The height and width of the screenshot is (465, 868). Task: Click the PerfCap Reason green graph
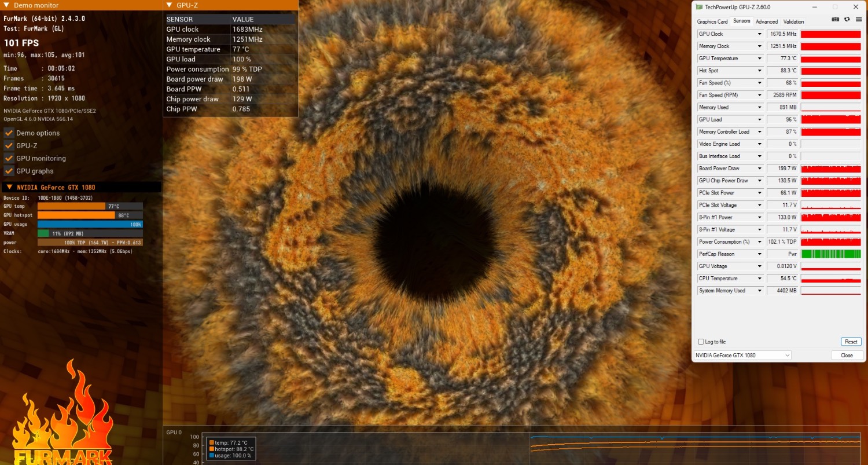click(x=830, y=254)
